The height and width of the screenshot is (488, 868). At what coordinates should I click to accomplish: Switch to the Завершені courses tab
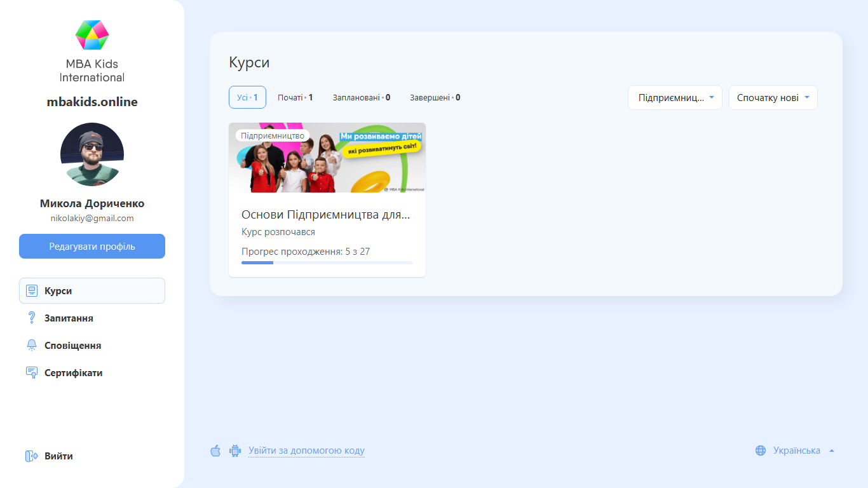(435, 98)
